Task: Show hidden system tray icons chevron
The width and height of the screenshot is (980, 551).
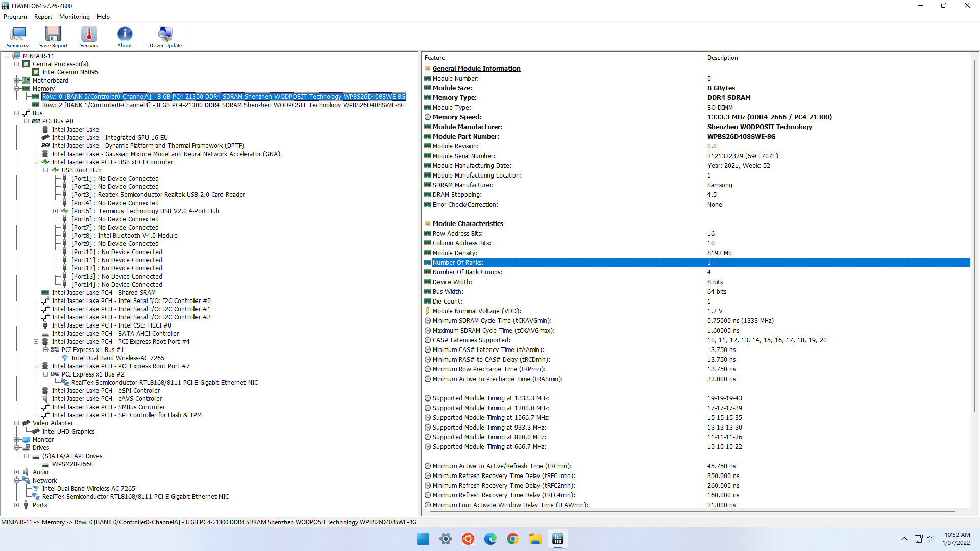Action: [904, 539]
